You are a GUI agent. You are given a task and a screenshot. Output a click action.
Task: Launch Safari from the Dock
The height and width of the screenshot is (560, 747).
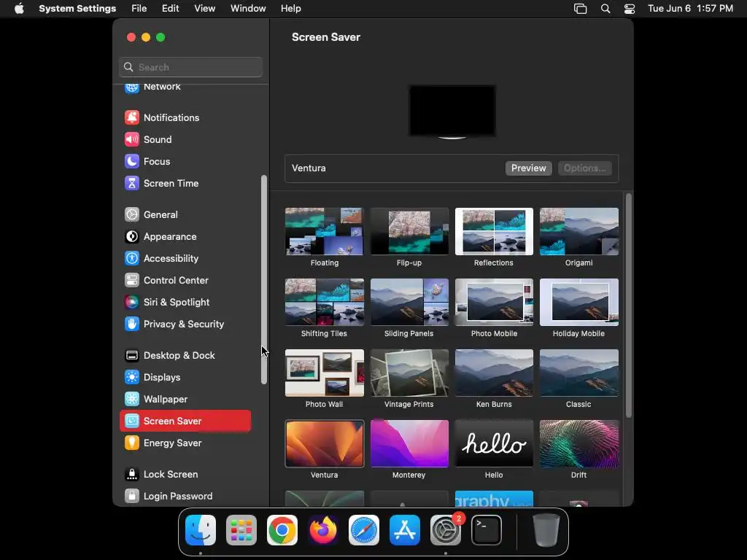tap(364, 530)
